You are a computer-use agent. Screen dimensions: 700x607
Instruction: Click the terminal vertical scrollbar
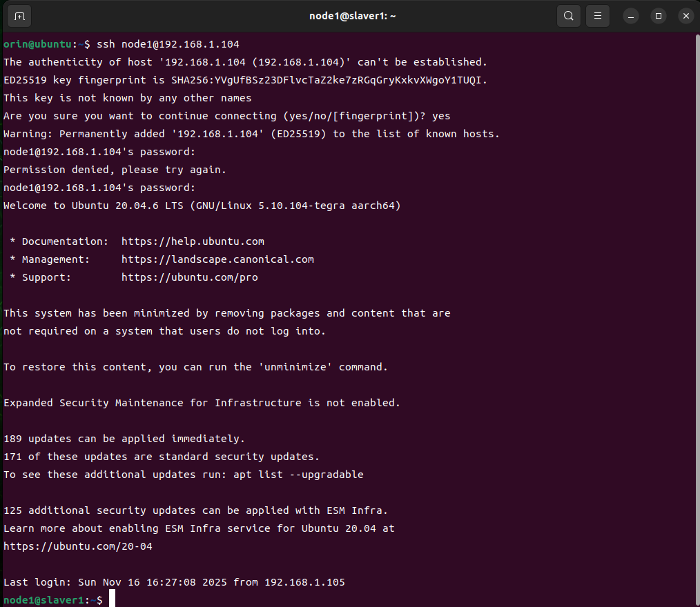pos(697,319)
